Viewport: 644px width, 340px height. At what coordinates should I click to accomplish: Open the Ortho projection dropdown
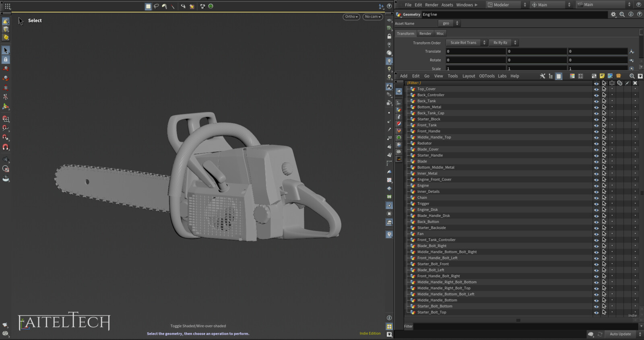pyautogui.click(x=351, y=16)
